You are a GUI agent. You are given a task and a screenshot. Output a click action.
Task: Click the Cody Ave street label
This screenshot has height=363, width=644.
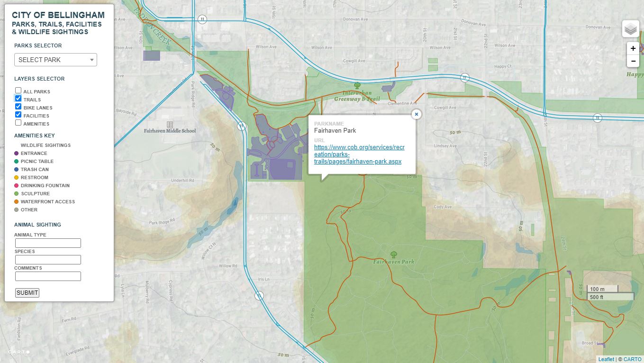click(443, 207)
